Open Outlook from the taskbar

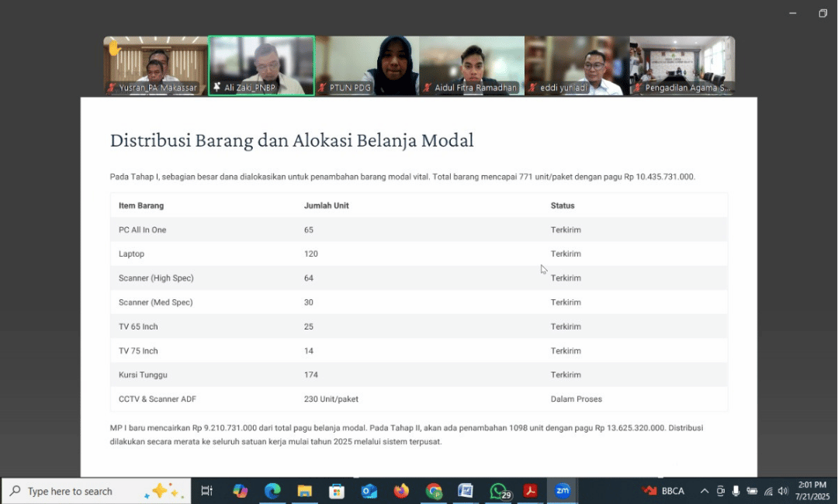pyautogui.click(x=369, y=491)
